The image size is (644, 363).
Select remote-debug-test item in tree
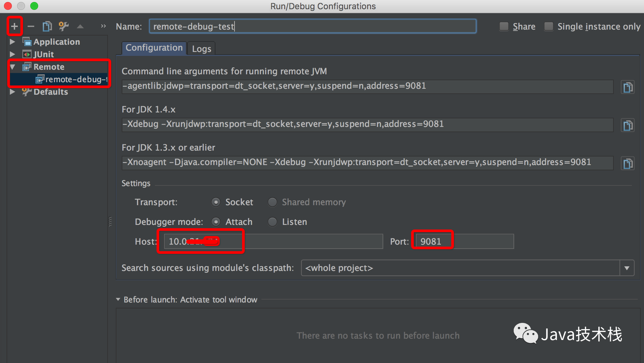(72, 79)
